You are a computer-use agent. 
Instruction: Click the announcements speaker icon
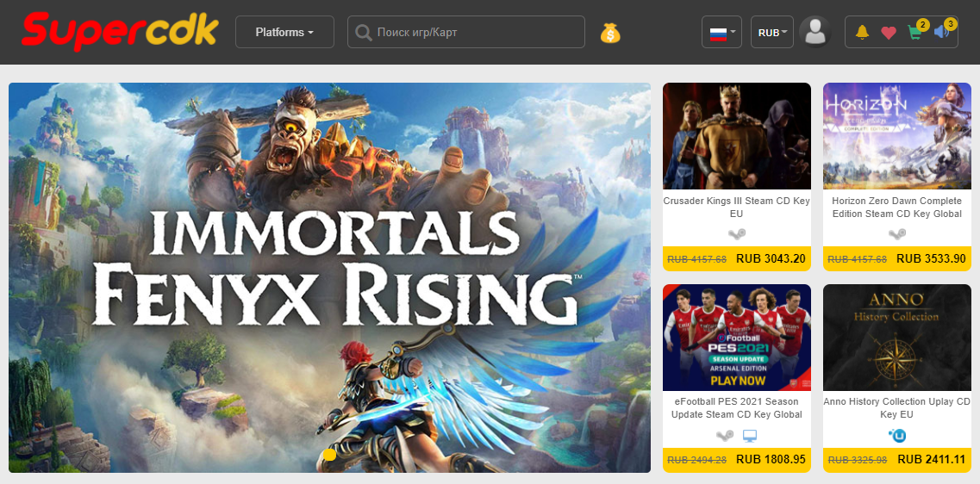click(941, 32)
